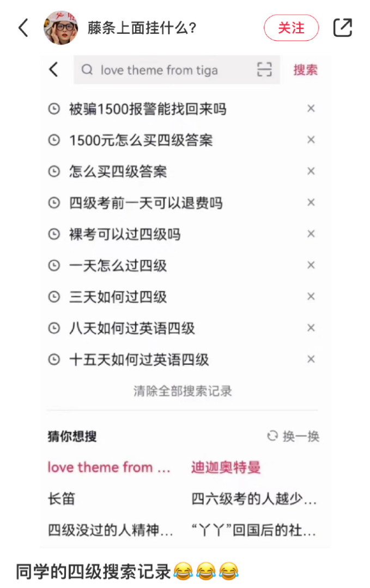The width and height of the screenshot is (370, 588).
Task: Tap the red 搜索 search button
Action: [305, 70]
